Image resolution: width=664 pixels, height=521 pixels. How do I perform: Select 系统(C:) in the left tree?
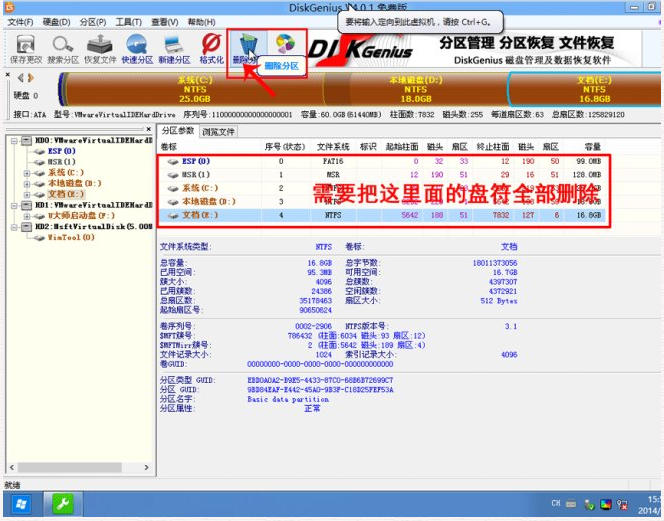(66, 172)
